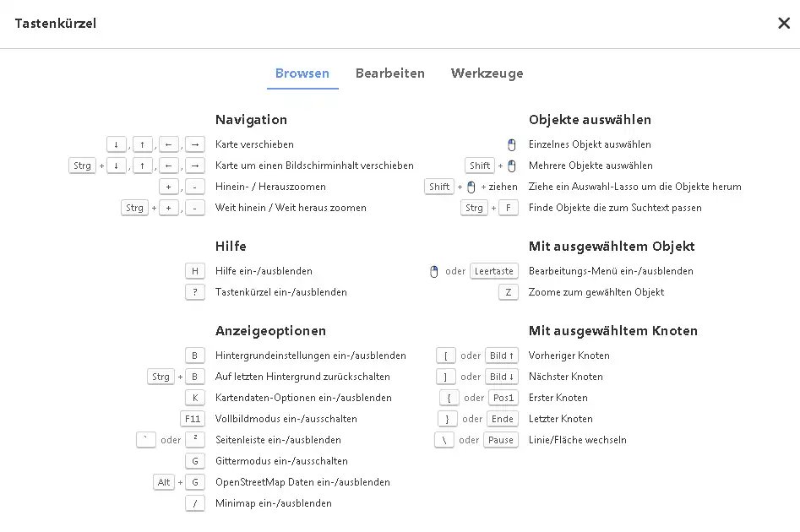Viewport: 800px width, 532px height.
Task: Click the H key for Hilfe ein-/ausblenden
Action: [195, 271]
